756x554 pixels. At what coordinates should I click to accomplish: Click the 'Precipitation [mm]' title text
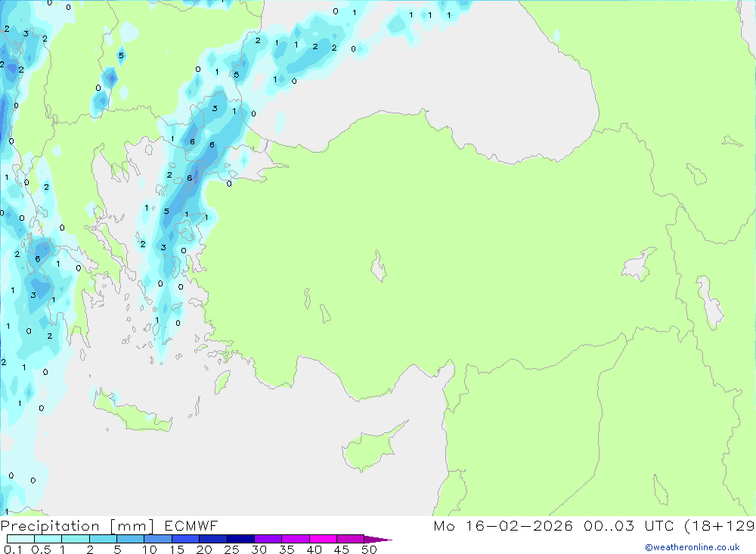tap(77, 526)
